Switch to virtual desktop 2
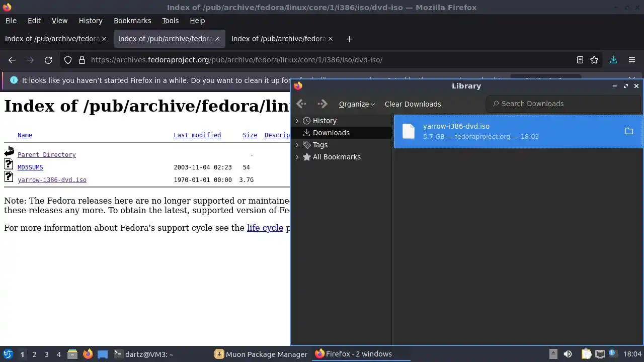 click(34, 354)
